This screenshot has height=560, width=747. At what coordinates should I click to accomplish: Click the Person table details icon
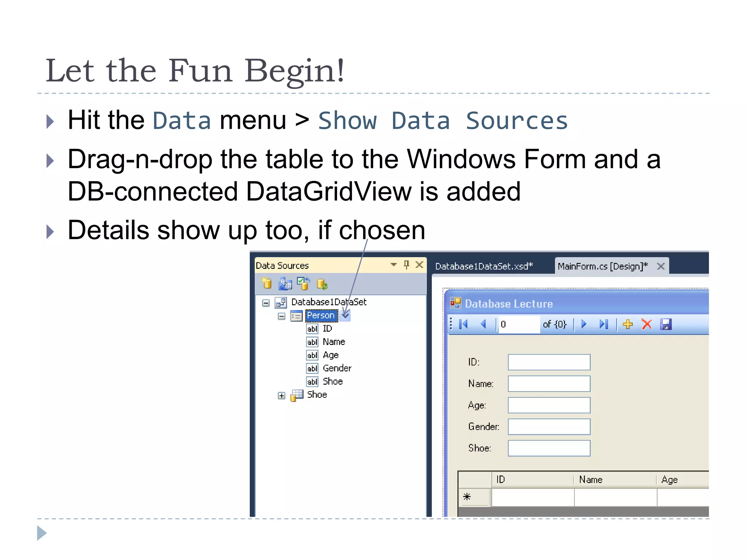coord(296,316)
